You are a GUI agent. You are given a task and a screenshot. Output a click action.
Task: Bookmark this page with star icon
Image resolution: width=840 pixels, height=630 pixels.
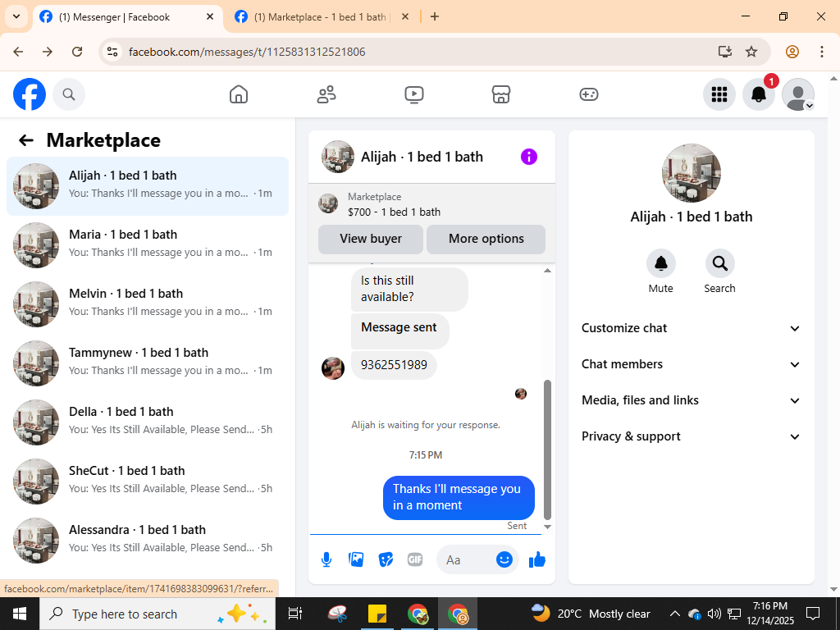[x=751, y=52]
